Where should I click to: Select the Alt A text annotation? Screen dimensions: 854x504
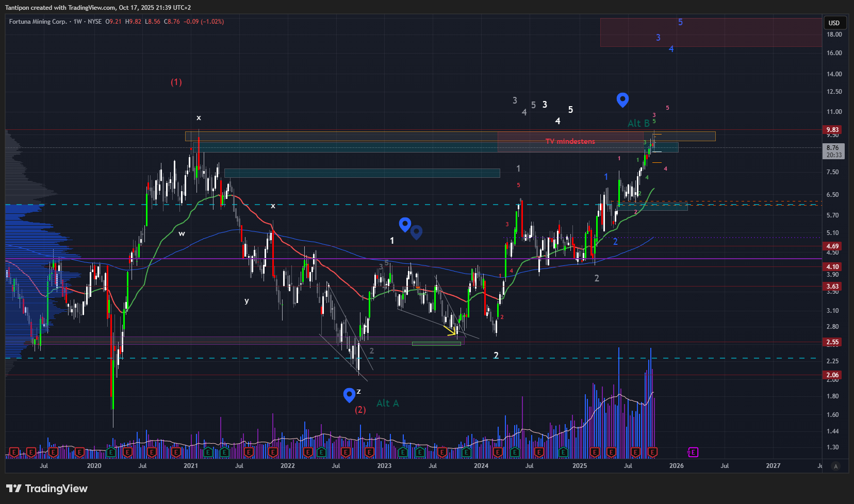pos(387,403)
